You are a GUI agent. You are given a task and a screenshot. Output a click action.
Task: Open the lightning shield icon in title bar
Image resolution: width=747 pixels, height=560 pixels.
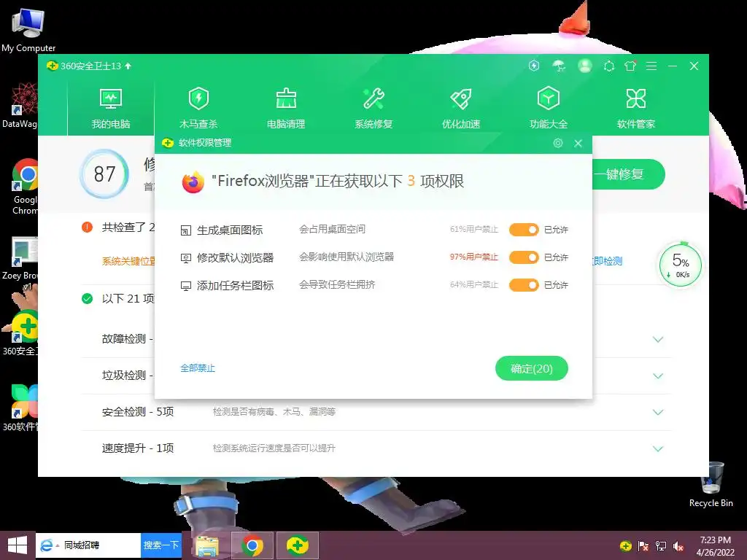pos(534,66)
